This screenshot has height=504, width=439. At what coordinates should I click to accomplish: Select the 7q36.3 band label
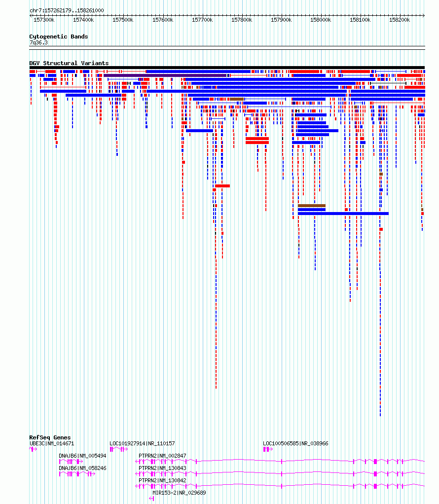coord(38,42)
